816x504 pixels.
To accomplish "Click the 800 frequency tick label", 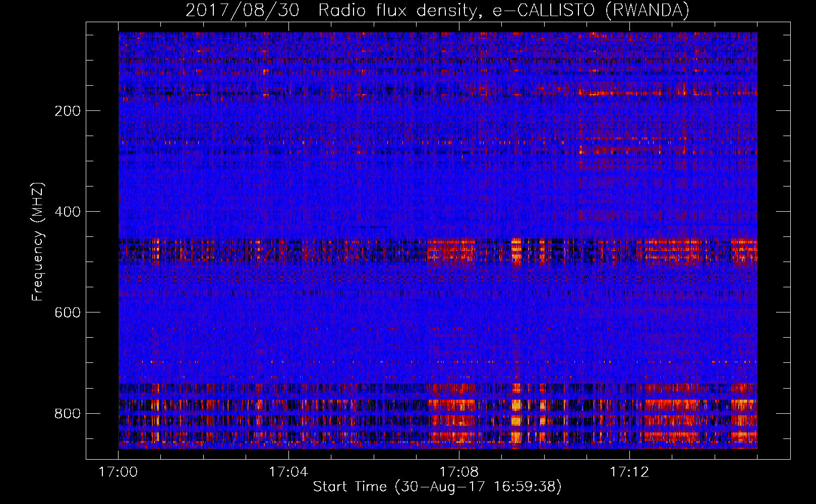I will click(67, 413).
